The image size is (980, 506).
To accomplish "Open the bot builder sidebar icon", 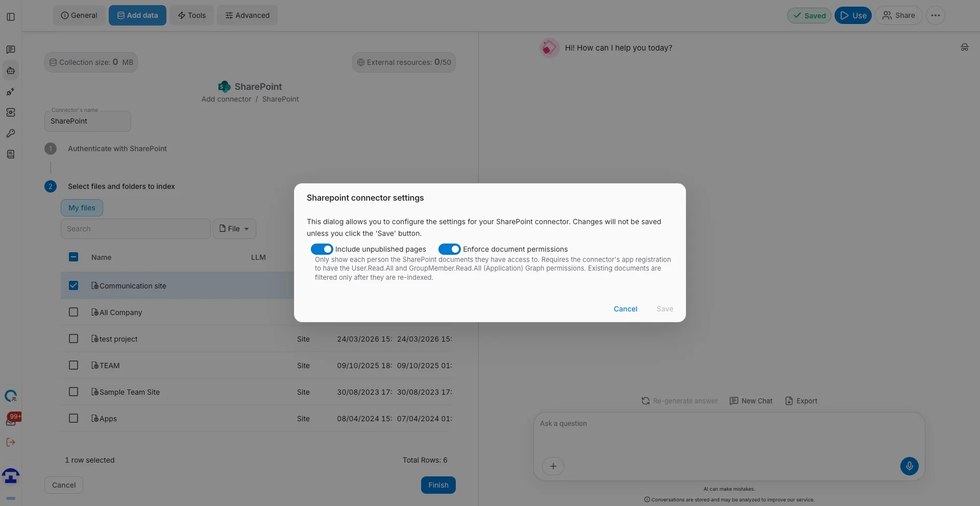I will pos(11,70).
